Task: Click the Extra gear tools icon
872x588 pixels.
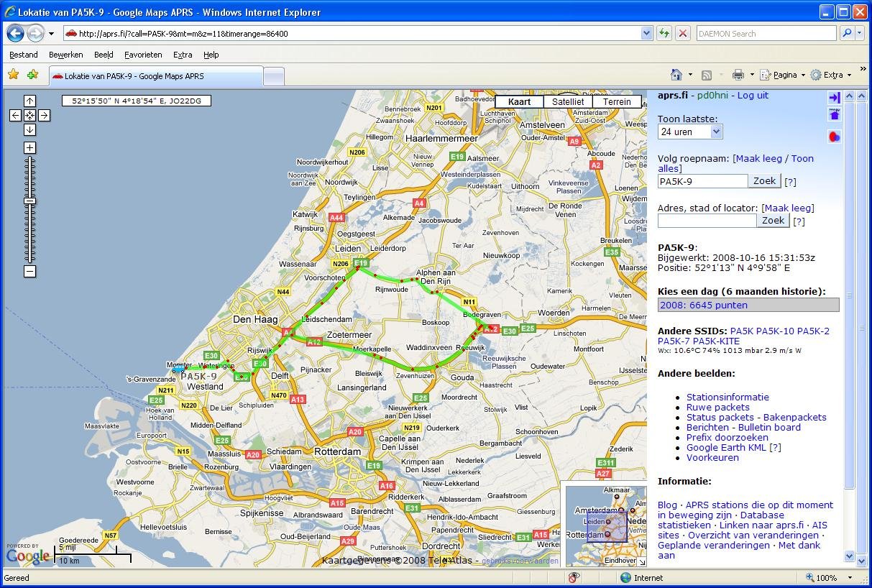Action: [x=816, y=75]
